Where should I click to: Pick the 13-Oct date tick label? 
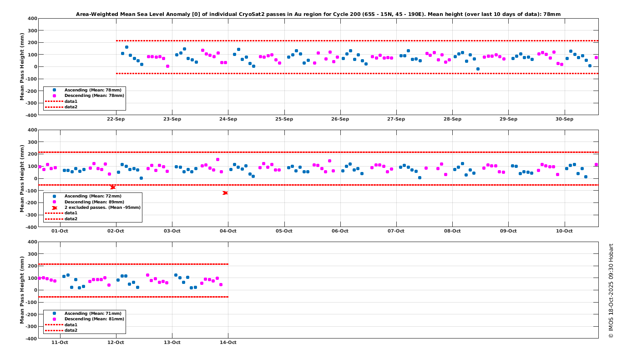(x=172, y=342)
